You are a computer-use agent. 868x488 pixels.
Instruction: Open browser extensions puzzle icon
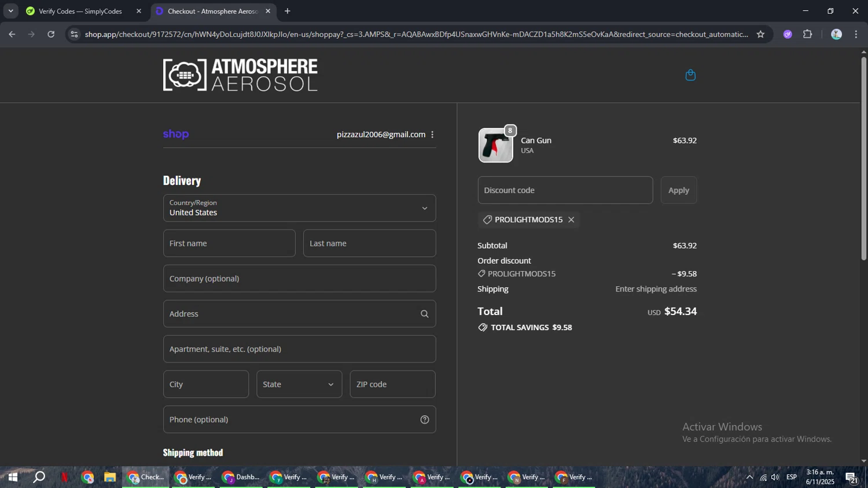807,34
